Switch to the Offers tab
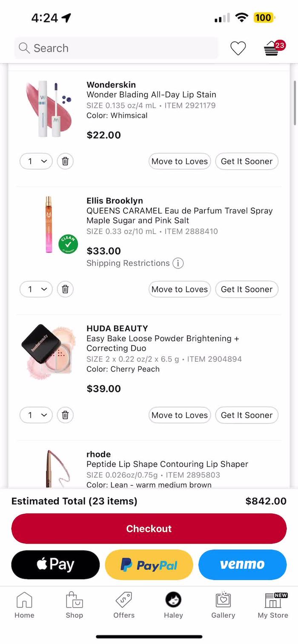The width and height of the screenshot is (298, 644). tap(124, 605)
